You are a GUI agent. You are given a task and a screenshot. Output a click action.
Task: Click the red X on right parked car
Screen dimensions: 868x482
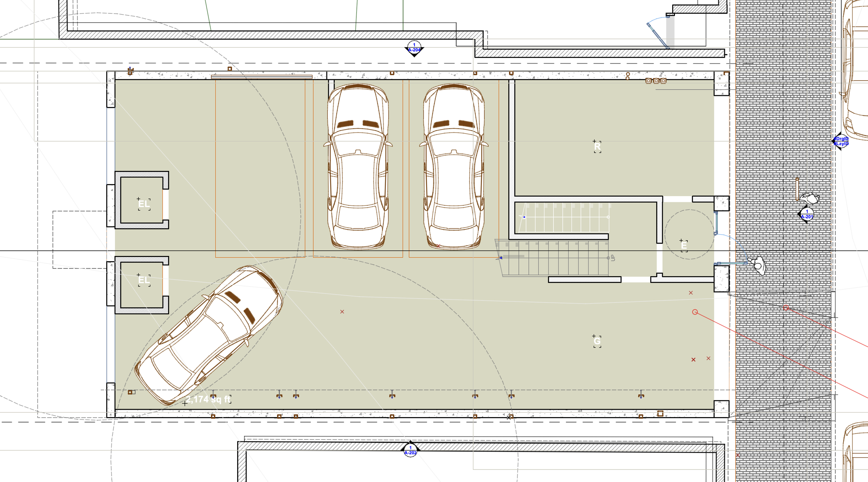(x=439, y=246)
